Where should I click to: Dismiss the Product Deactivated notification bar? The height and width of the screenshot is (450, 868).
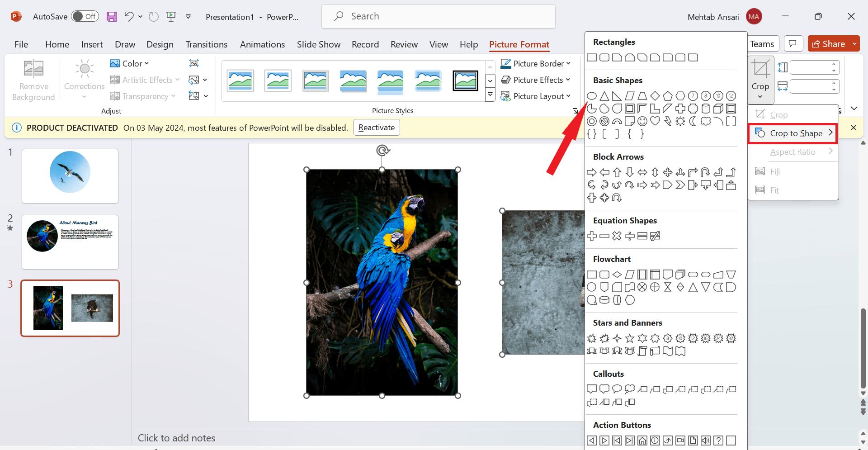coord(854,128)
